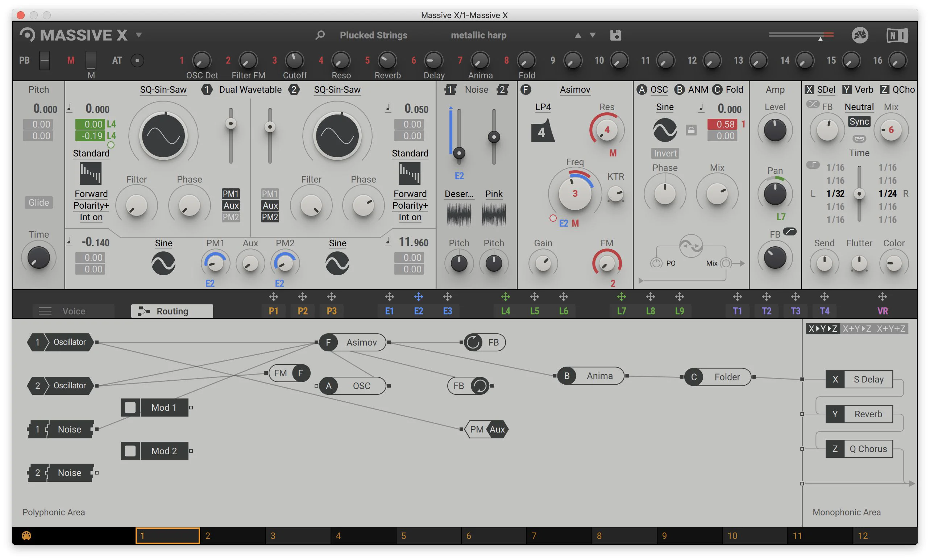Open the MASSIVE X main menu

coord(138,35)
